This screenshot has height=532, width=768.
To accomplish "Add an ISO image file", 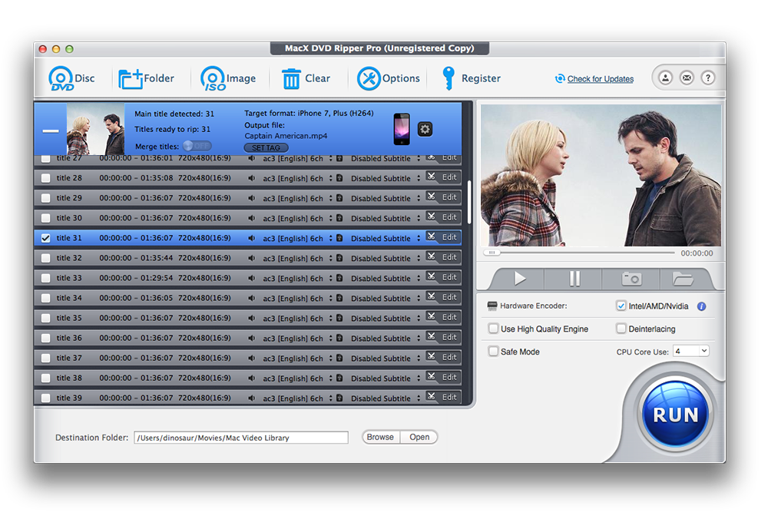I will [x=228, y=78].
